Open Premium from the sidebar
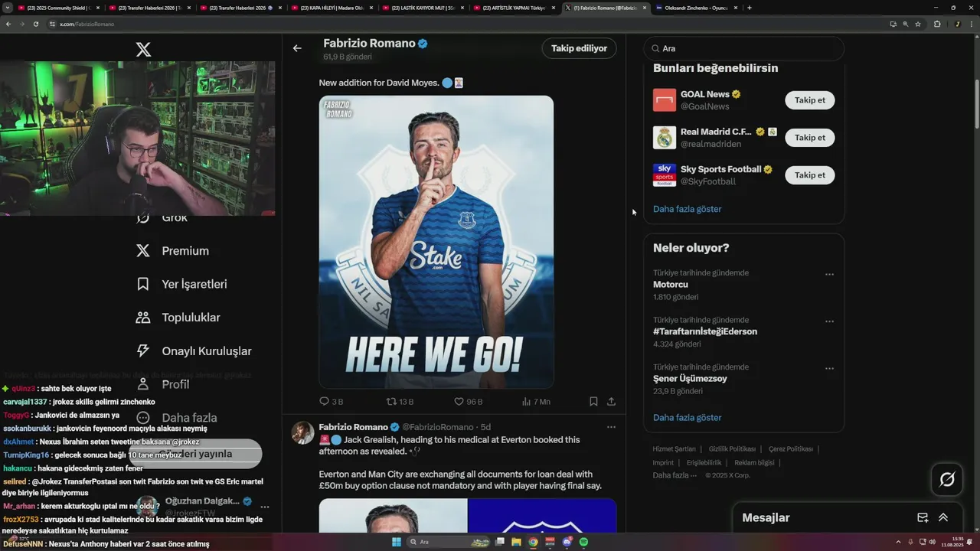Viewport: 980px width, 551px height. click(172, 251)
